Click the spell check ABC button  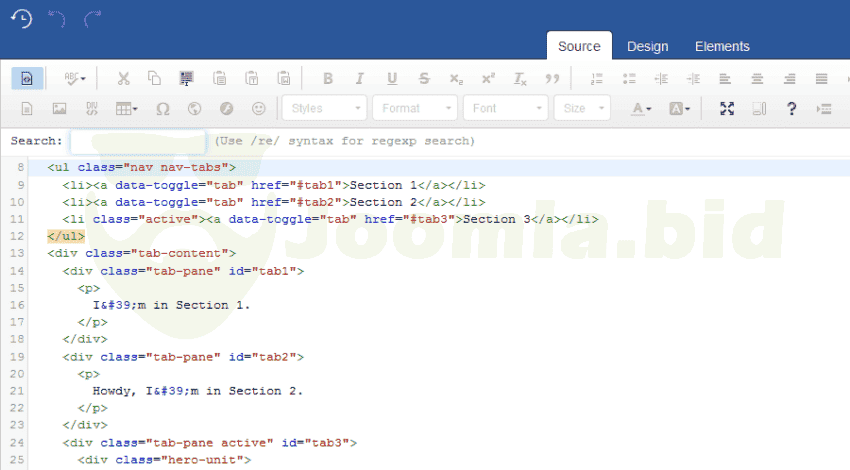pos(75,78)
